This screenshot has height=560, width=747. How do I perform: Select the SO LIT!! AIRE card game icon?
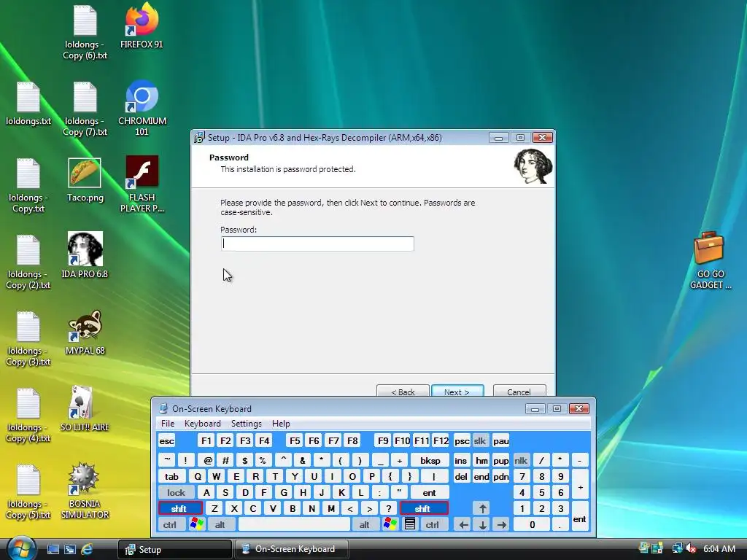[85, 408]
